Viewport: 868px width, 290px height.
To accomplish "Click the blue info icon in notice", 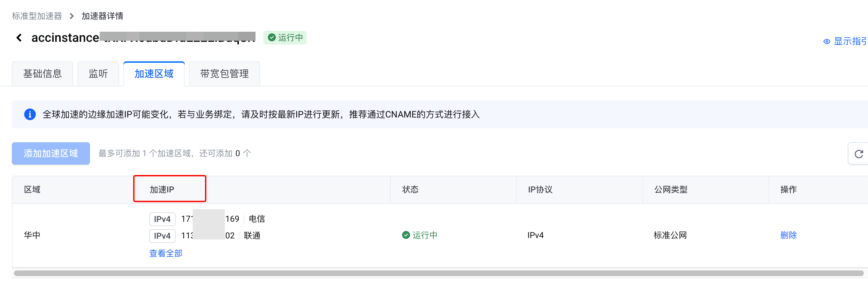I will (x=30, y=114).
